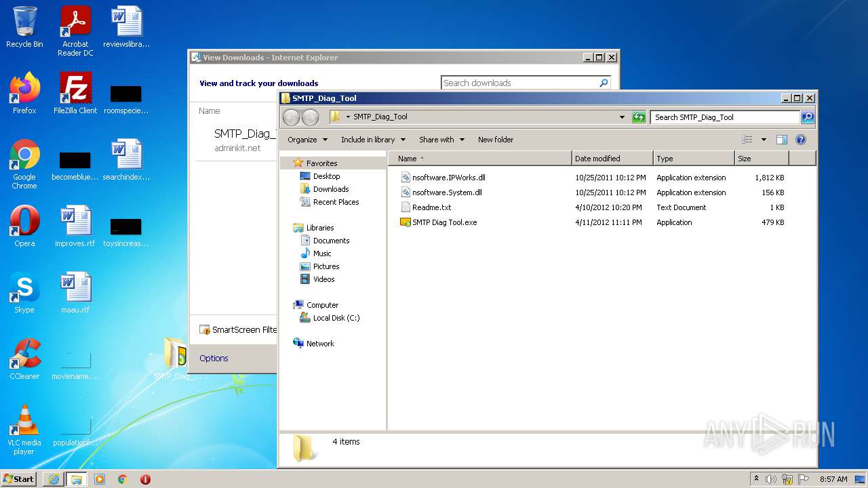
Task: Click the media player taskbar icon
Action: (x=100, y=479)
